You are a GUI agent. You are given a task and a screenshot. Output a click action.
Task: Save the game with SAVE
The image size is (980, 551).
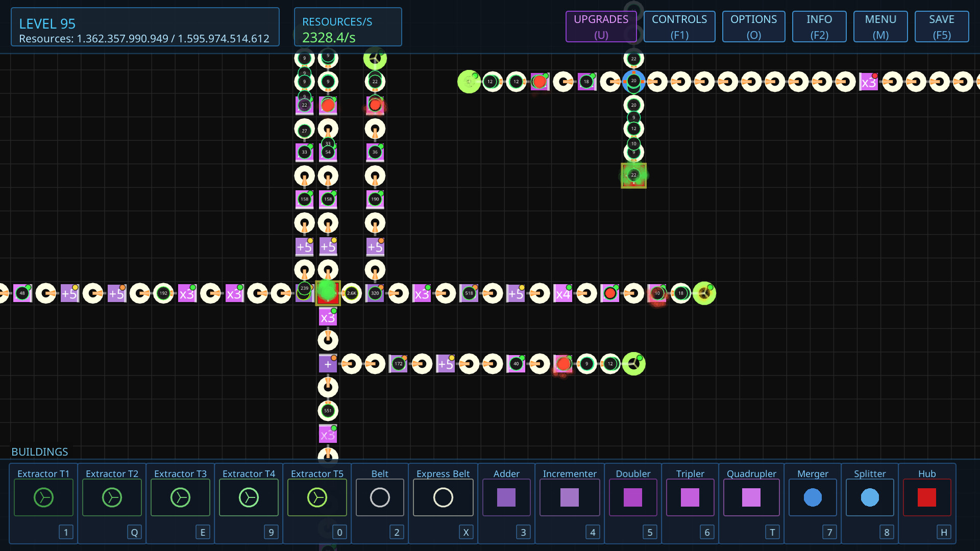tap(941, 26)
